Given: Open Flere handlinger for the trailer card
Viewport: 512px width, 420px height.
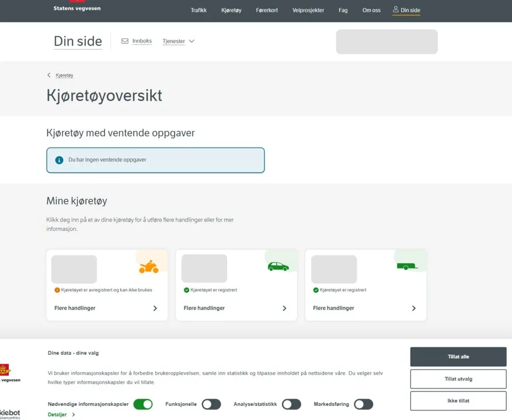Looking at the screenshot, I should click(x=365, y=308).
